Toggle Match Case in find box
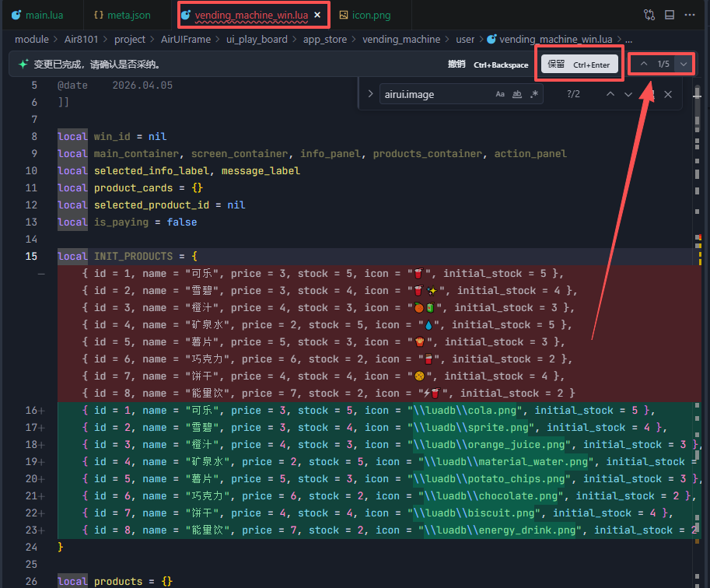This screenshot has width=710, height=588. click(500, 94)
